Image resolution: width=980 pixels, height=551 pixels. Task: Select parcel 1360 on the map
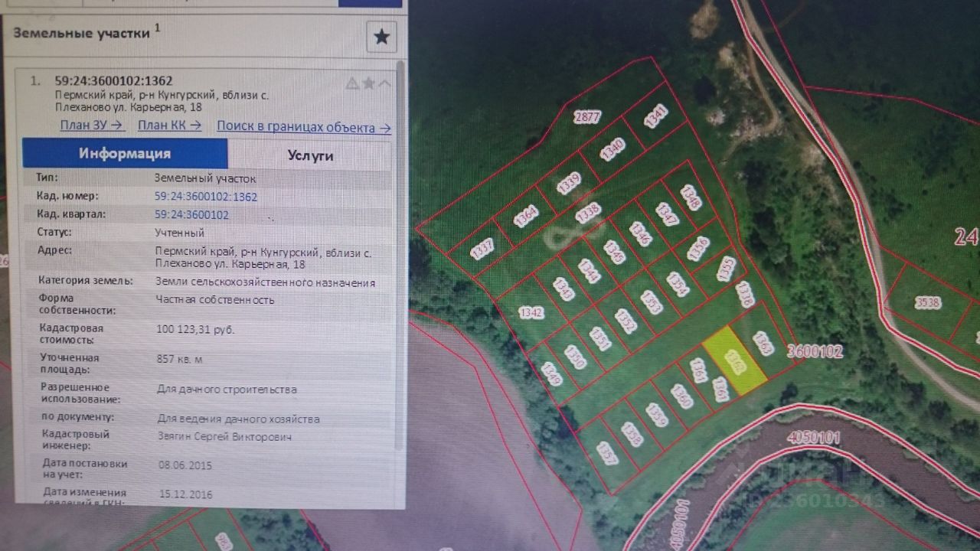[681, 396]
